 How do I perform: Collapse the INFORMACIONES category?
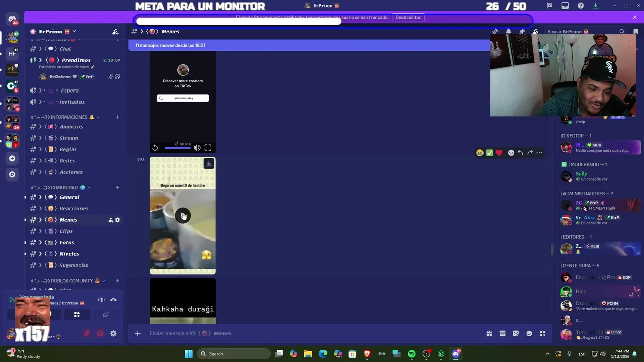point(65,117)
